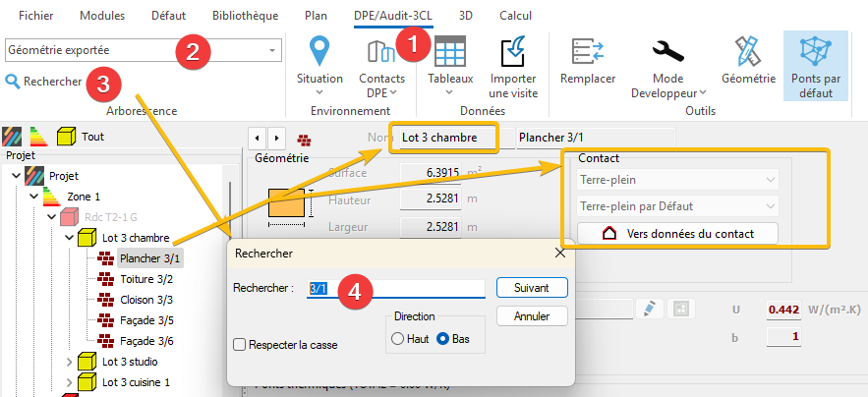Select Plancher 3/1 in tree

[149, 258]
